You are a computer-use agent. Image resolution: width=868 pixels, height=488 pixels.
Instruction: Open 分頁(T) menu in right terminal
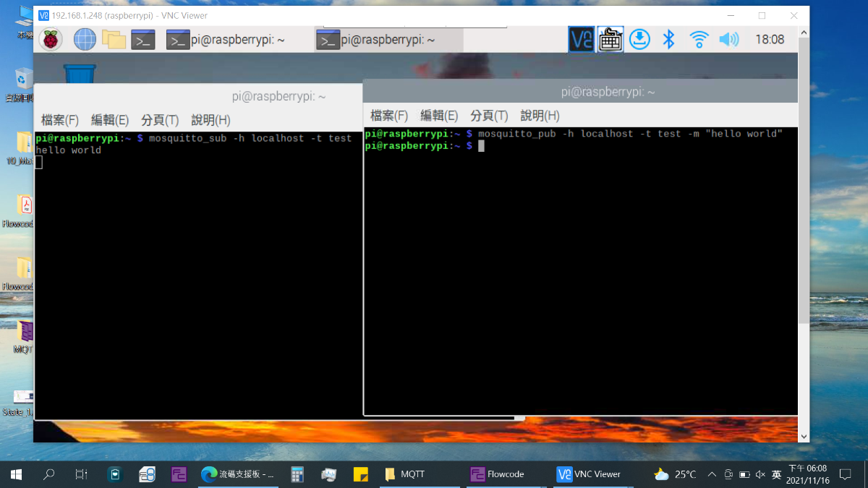coord(489,116)
